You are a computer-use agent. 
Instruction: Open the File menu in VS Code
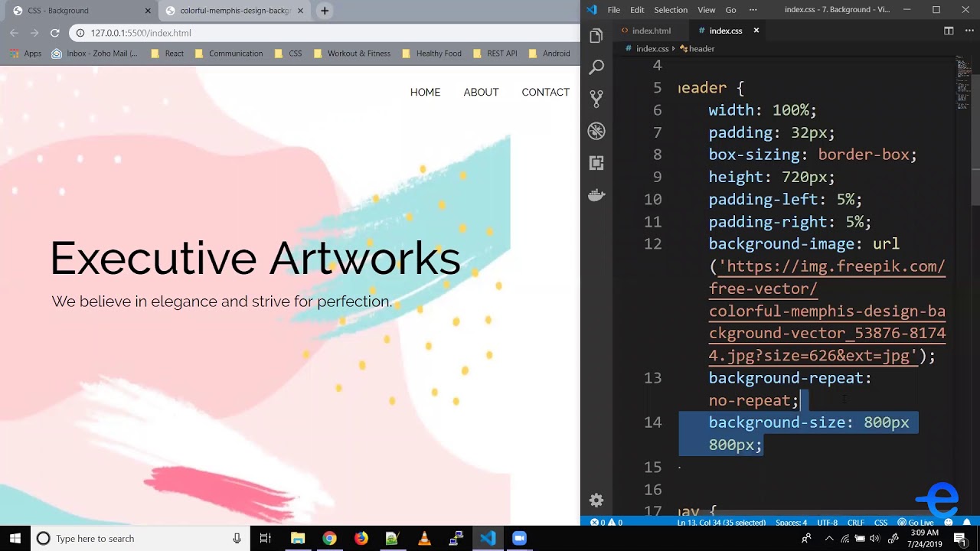point(613,10)
